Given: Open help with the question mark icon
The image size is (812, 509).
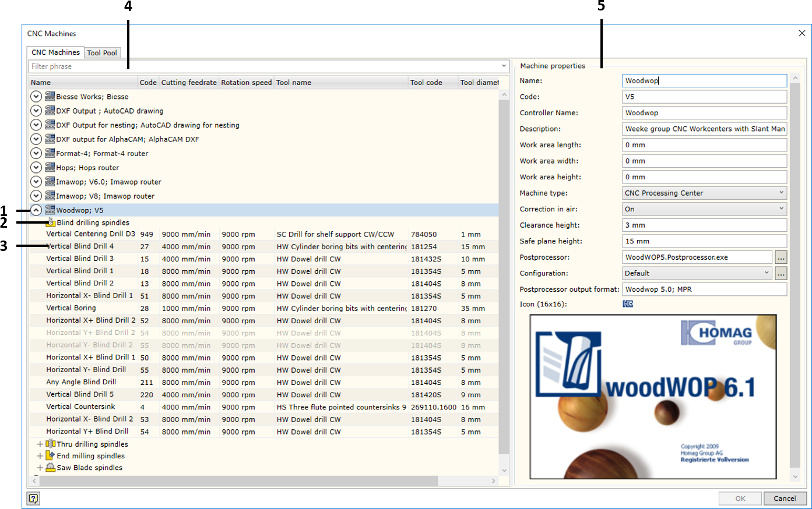Looking at the screenshot, I should [x=33, y=498].
